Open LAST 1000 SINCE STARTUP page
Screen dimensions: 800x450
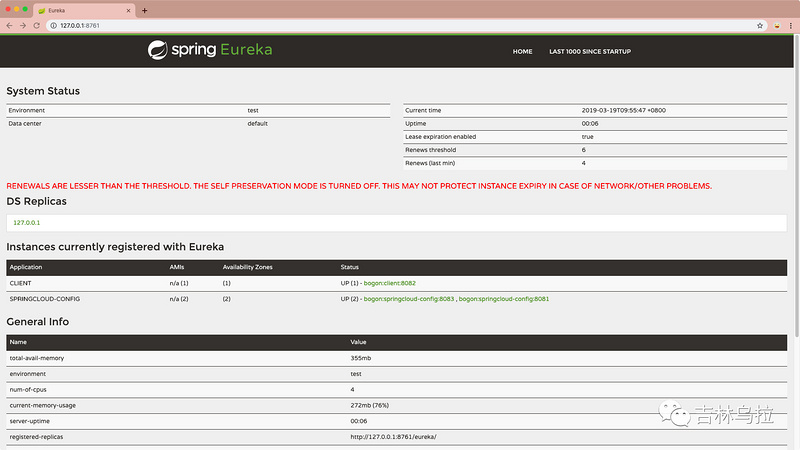[590, 52]
